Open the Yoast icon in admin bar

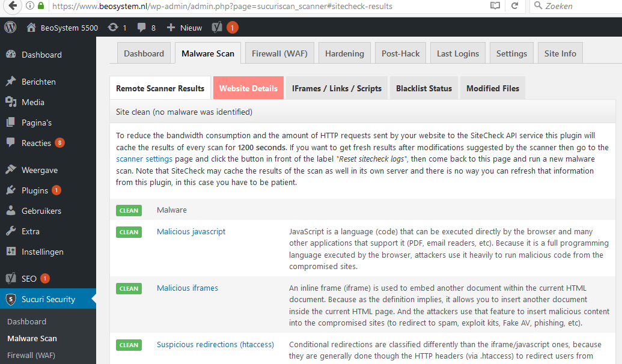(217, 27)
